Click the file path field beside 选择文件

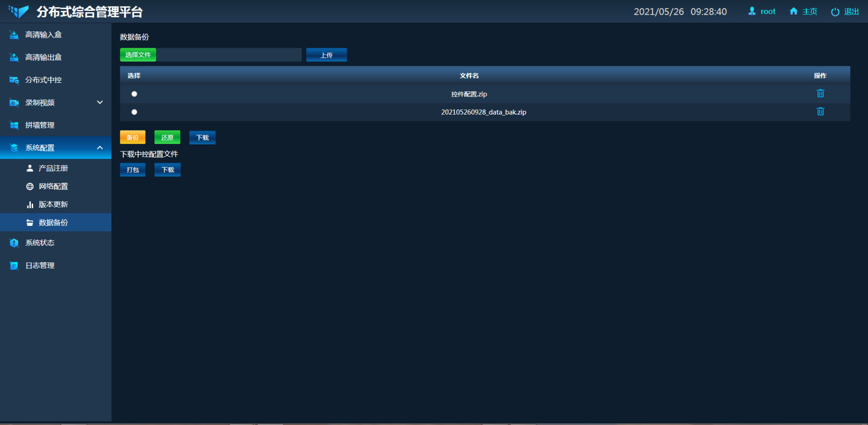click(x=229, y=55)
